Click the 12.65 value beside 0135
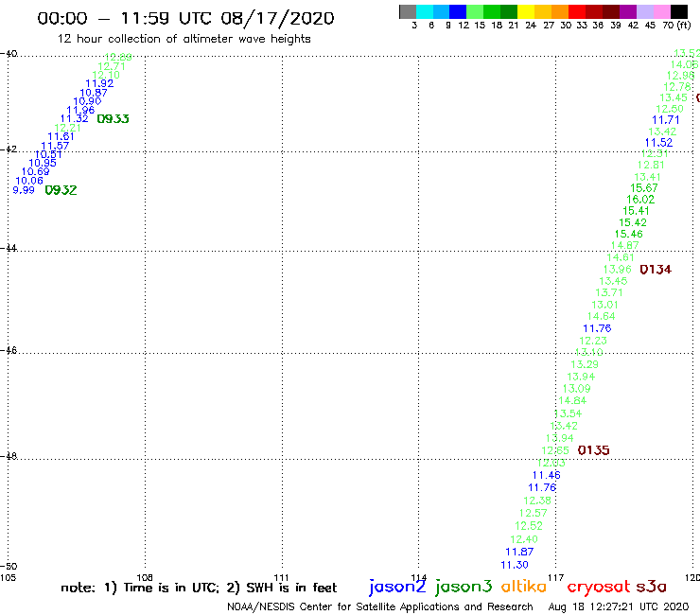 click(555, 450)
